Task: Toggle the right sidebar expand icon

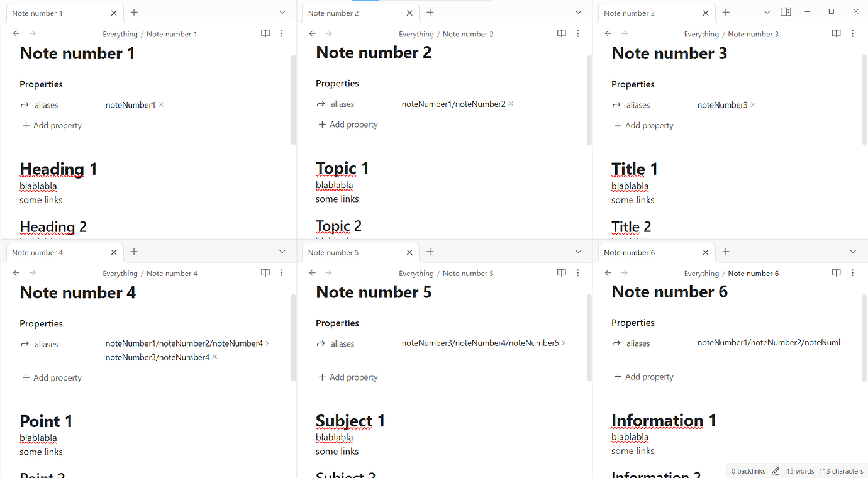Action: tap(786, 11)
